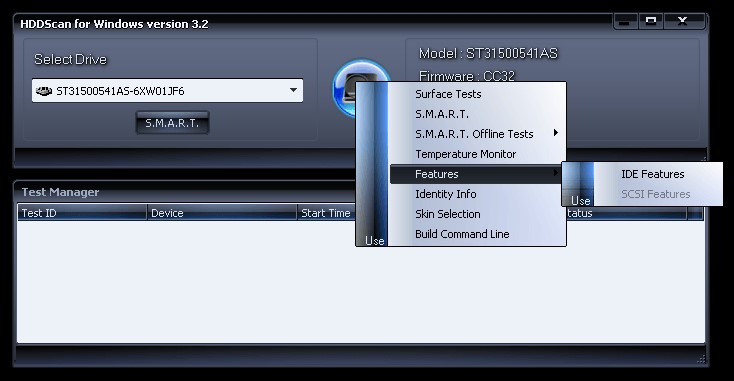Open S.M.A.R.T. Offline Tests submenu
This screenshot has height=381, width=734.
[x=477, y=134]
